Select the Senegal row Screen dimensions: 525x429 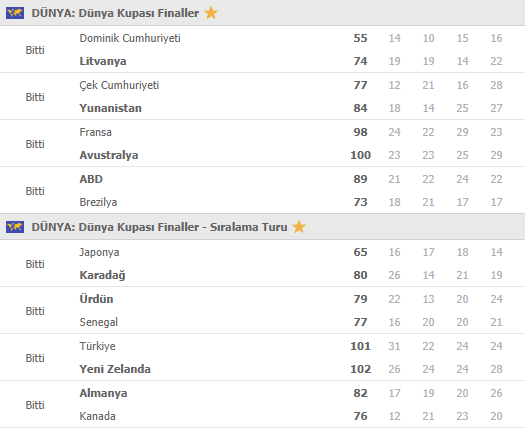[x=262, y=322]
